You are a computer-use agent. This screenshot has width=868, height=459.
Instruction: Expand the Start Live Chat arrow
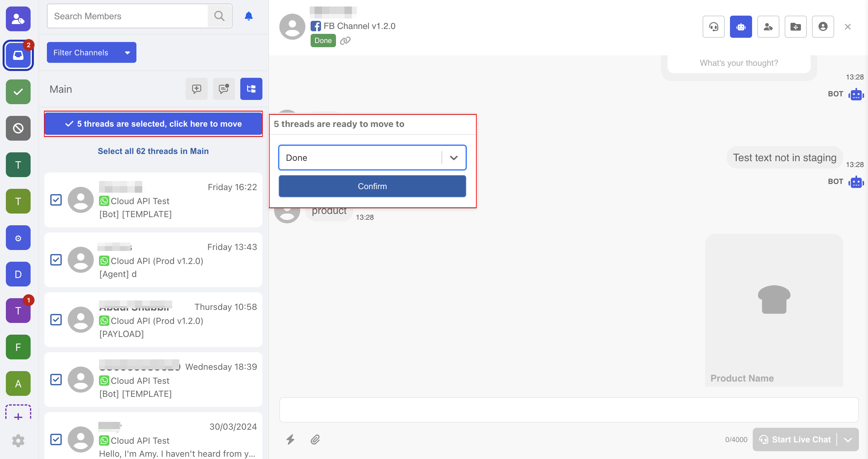coord(847,439)
